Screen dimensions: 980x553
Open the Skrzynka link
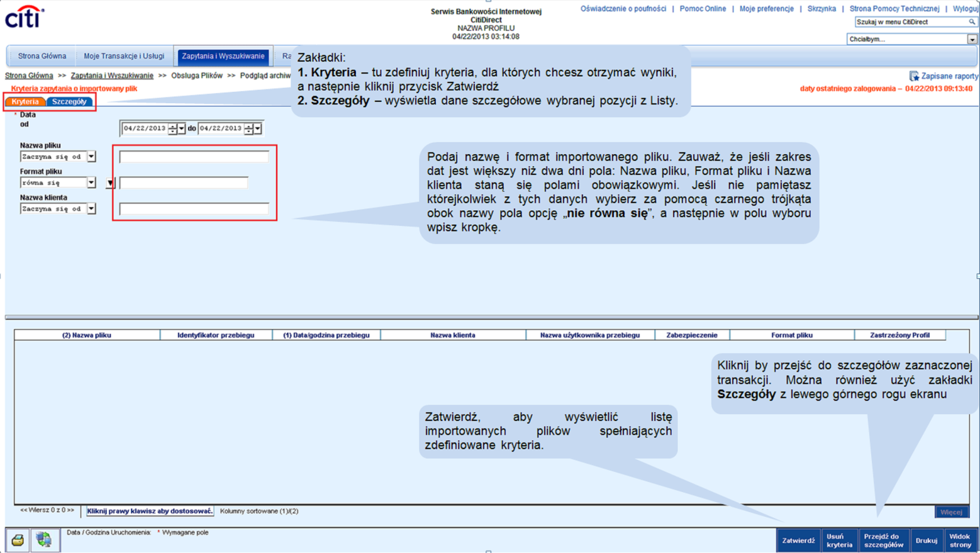click(x=821, y=9)
